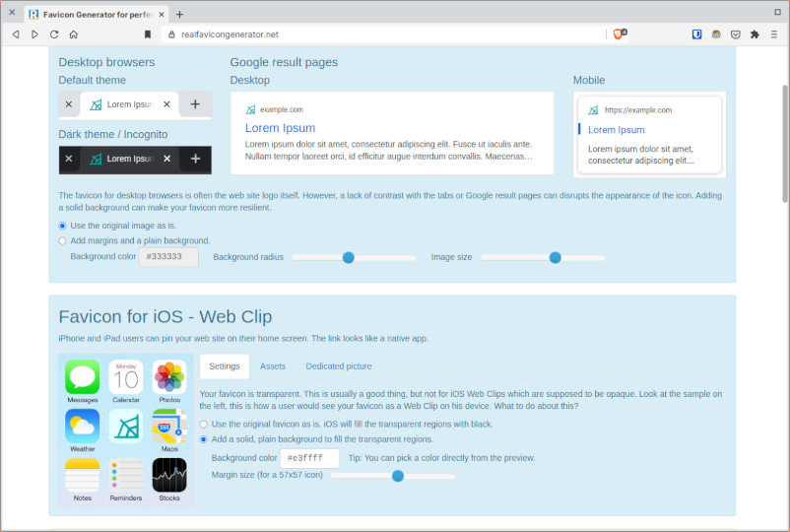Screen dimensions: 790x532
Task: Go back using the browser back arrow
Action: [x=16, y=34]
